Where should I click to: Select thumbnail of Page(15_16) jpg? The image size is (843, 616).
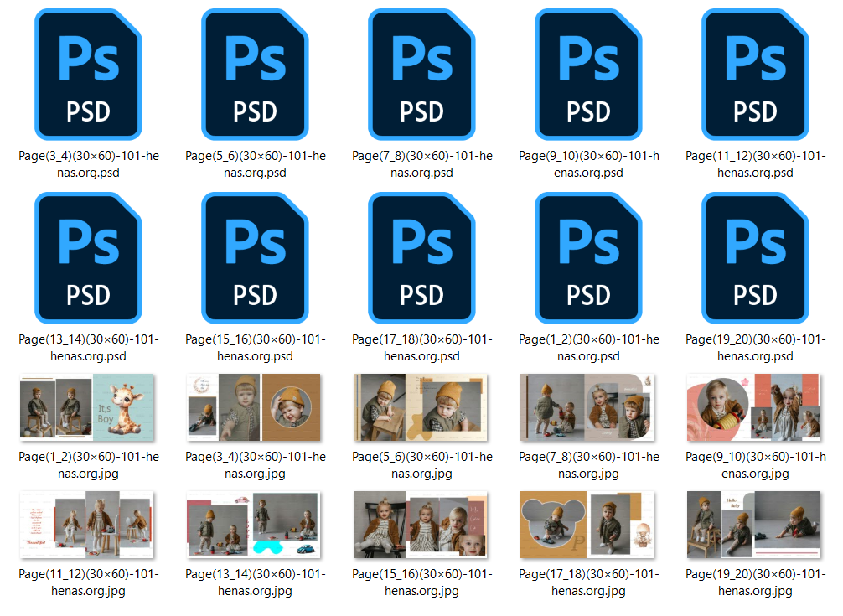coord(421,525)
